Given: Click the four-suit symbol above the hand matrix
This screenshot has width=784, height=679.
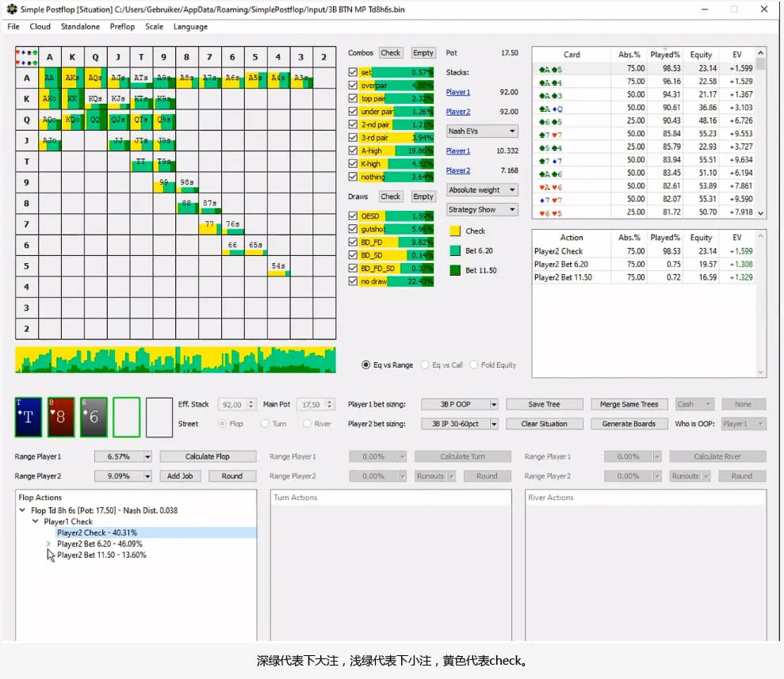Looking at the screenshot, I should tap(26, 56).
